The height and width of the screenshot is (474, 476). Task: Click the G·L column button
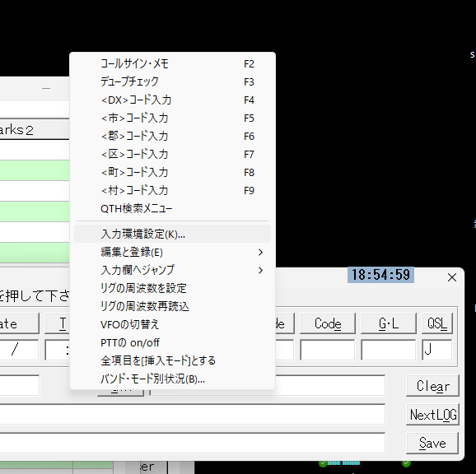pyautogui.click(x=389, y=323)
